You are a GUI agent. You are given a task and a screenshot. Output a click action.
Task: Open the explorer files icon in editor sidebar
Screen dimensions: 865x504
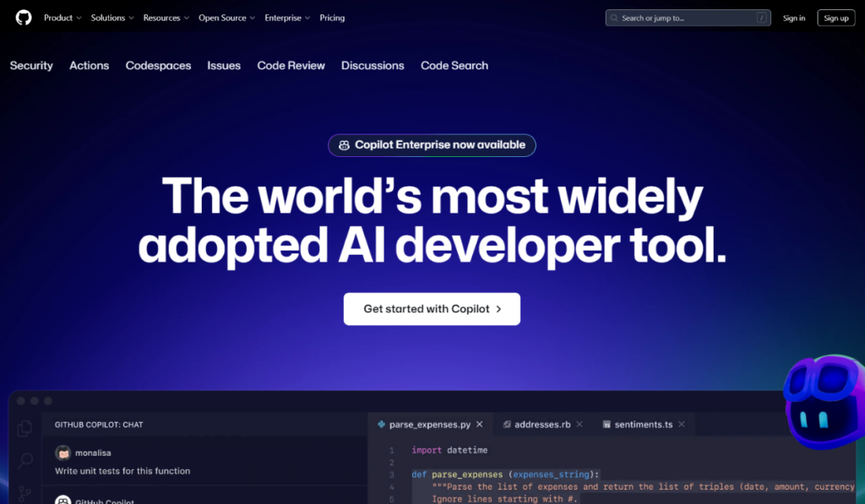click(24, 429)
